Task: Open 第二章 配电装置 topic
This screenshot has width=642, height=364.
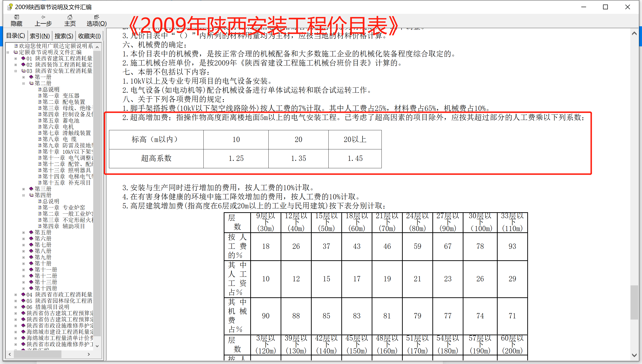Action: 64,102
